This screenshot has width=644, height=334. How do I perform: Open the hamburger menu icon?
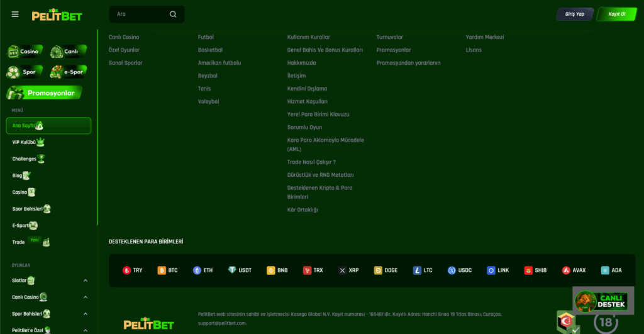click(15, 14)
